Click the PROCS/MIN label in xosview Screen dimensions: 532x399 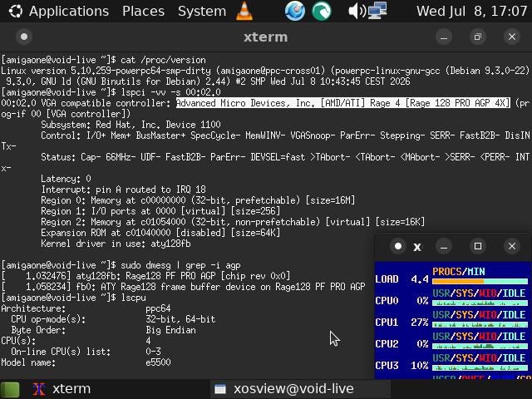pos(458,272)
